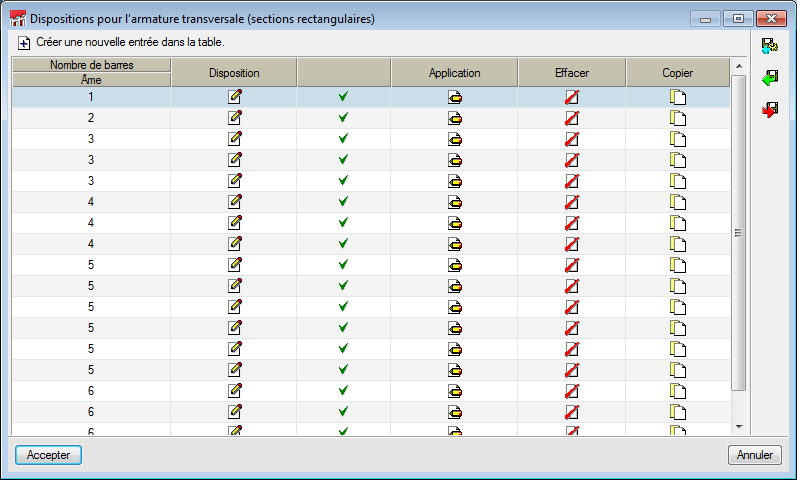Cancel with the Annuler button
The height and width of the screenshot is (480, 797).
click(x=755, y=455)
